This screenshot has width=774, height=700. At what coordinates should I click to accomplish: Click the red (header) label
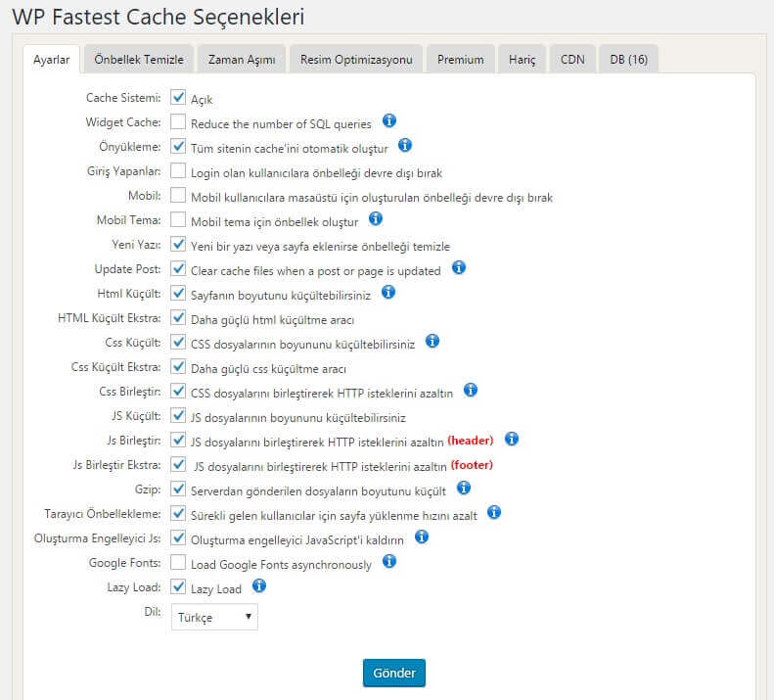471,441
